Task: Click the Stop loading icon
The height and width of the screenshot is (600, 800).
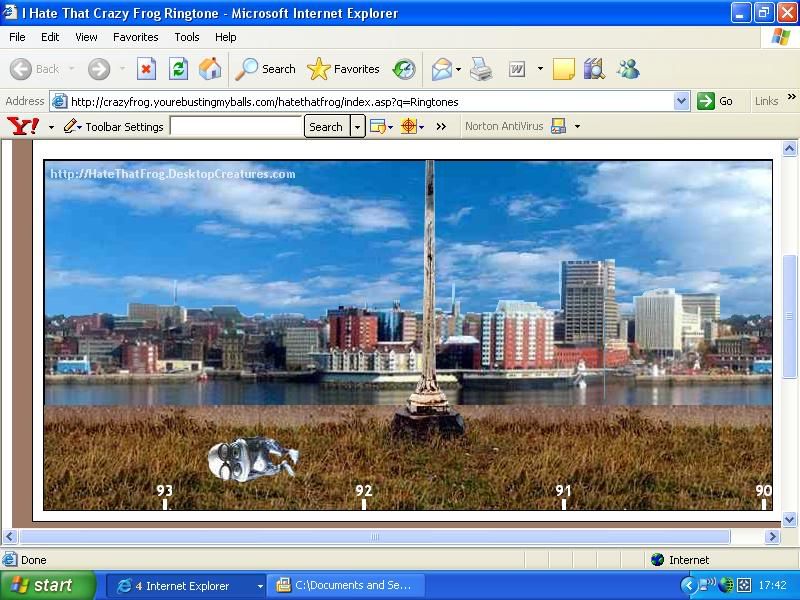Action: click(x=146, y=69)
